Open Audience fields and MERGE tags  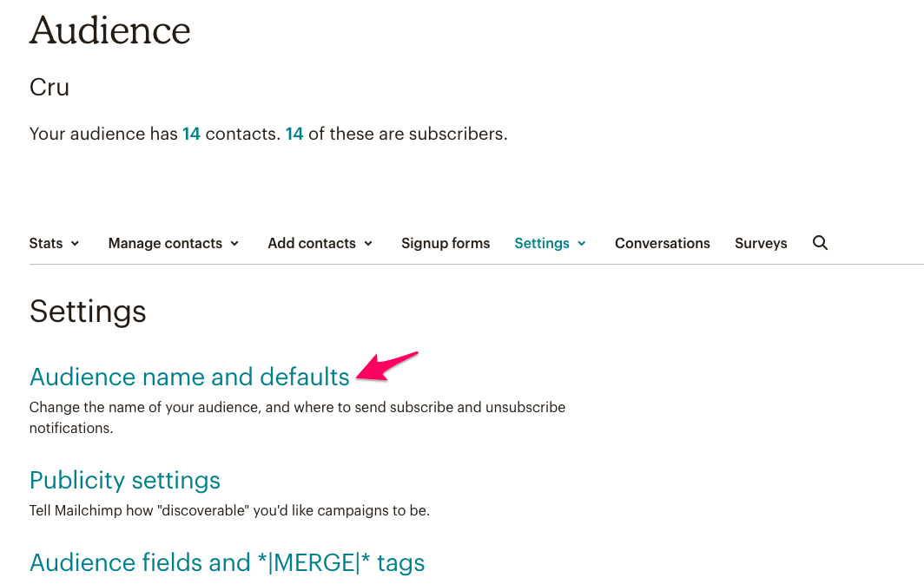227,563
